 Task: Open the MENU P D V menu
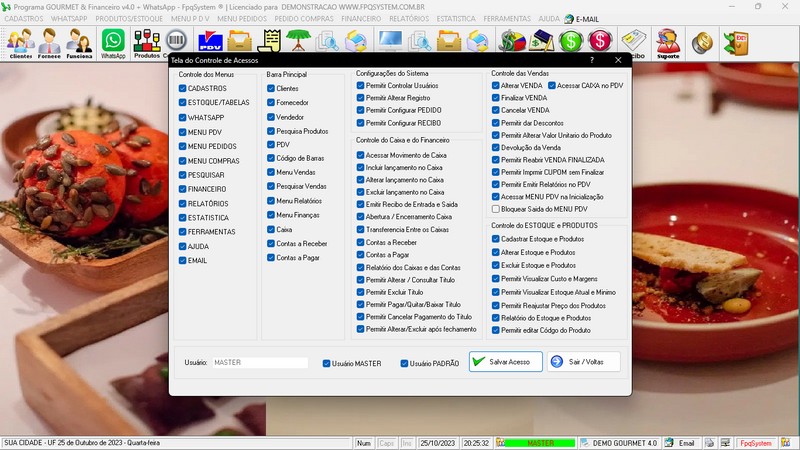pyautogui.click(x=190, y=19)
